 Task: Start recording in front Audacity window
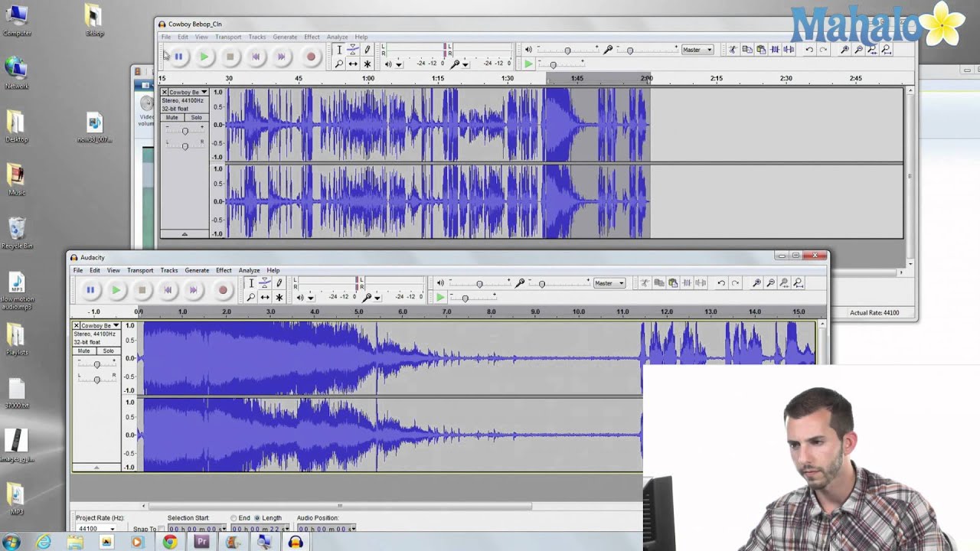(223, 290)
